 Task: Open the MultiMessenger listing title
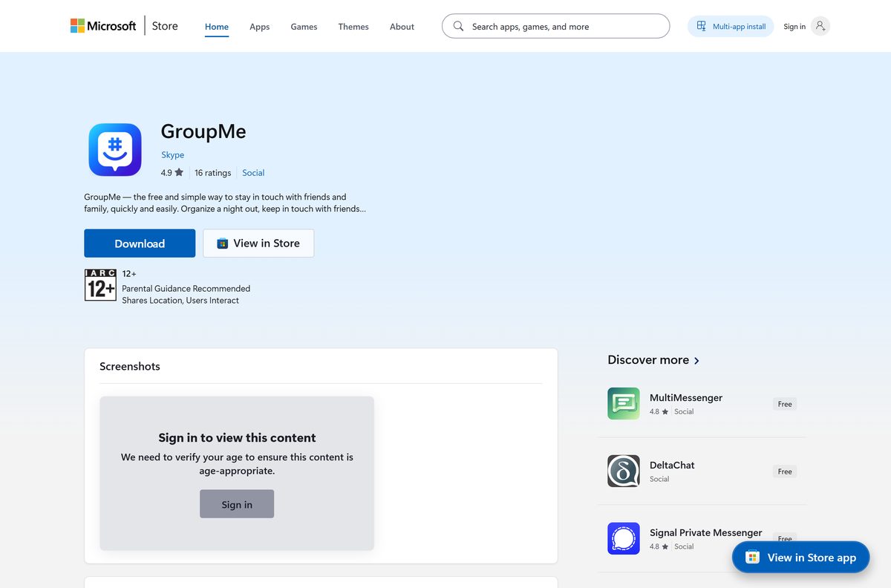pos(686,398)
